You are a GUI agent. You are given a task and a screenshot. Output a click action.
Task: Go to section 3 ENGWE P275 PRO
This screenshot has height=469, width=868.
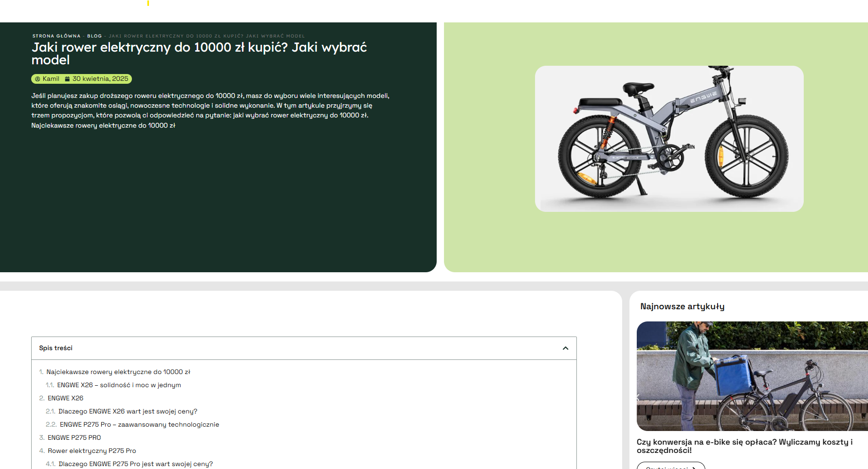(x=74, y=438)
